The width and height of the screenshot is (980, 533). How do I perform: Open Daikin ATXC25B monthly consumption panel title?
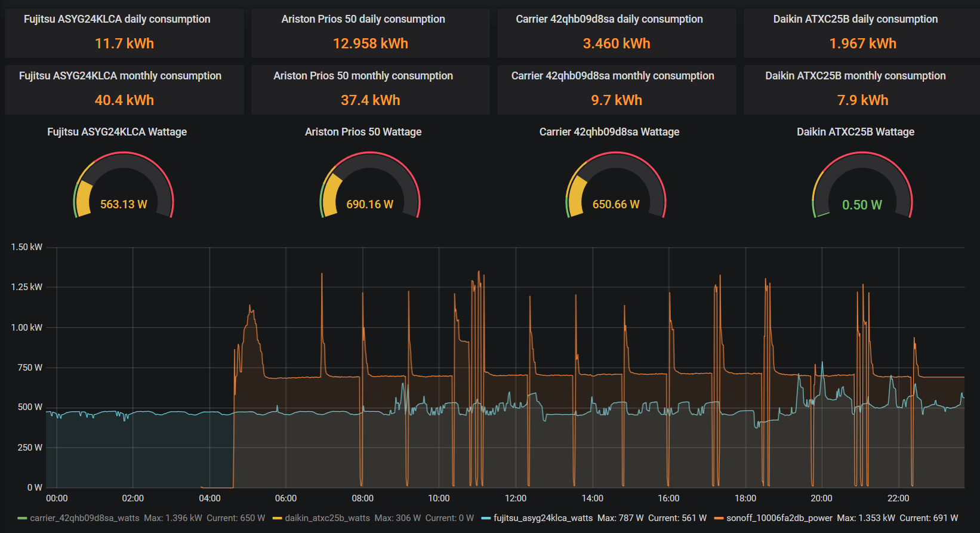[x=855, y=76]
